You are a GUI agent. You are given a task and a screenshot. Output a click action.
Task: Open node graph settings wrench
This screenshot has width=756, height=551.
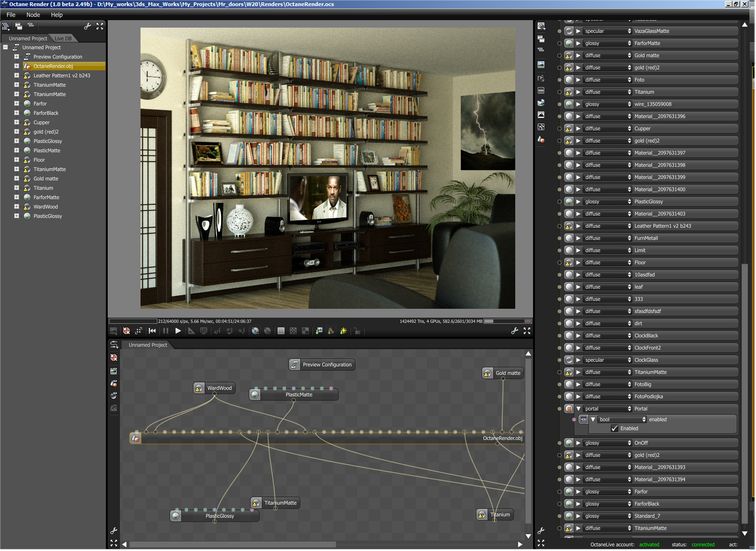pyautogui.click(x=113, y=531)
